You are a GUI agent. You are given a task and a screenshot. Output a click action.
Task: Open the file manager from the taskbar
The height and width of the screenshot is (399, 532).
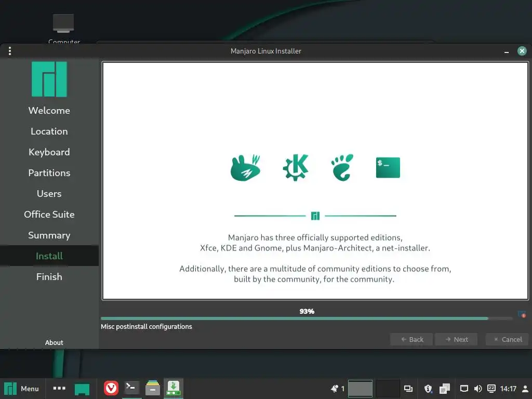(x=153, y=388)
